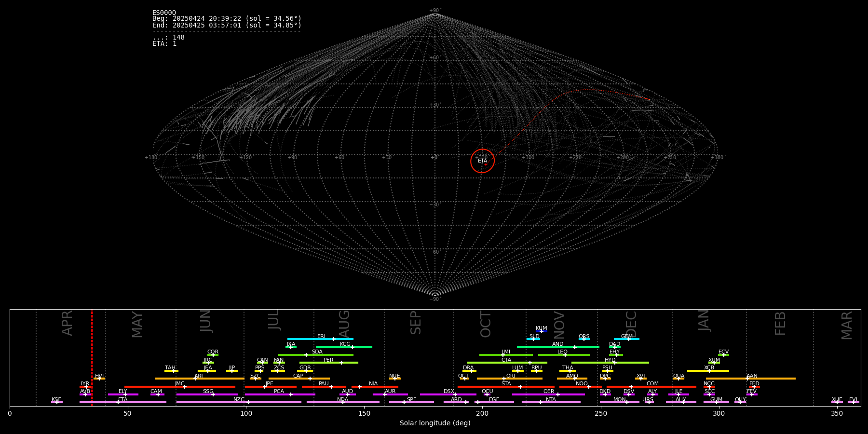Click the QUA shower label
Viewport: 868px width, 434px height.
[x=678, y=376]
